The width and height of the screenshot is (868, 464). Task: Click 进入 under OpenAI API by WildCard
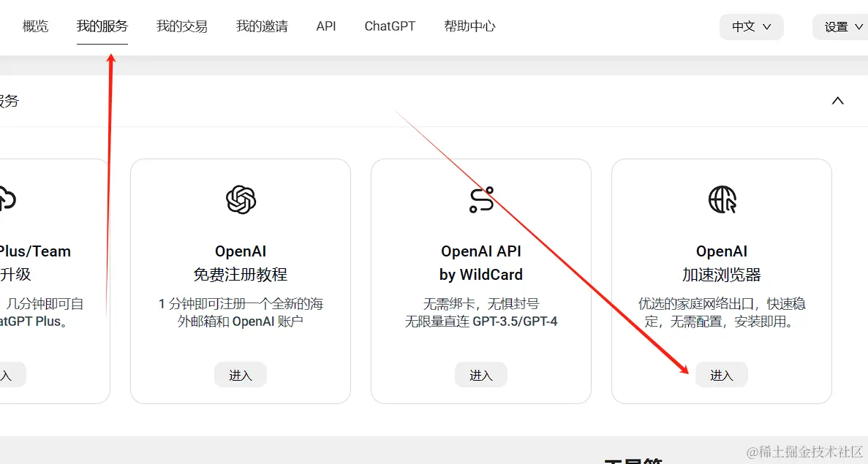(x=481, y=375)
